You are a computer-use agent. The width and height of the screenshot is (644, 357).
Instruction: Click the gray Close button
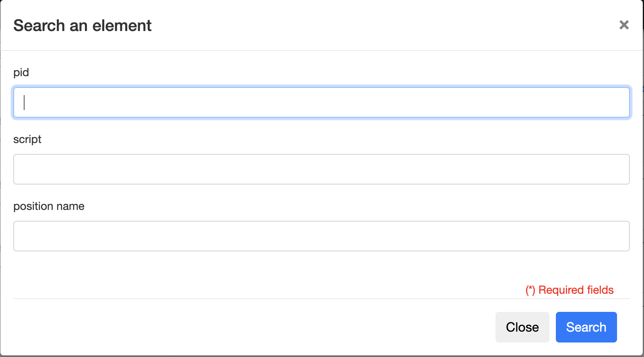[x=522, y=327]
